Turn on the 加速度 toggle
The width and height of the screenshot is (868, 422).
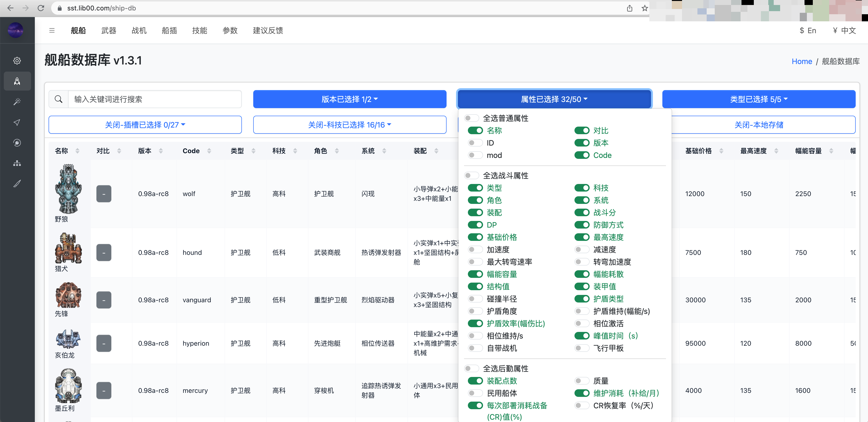coord(475,250)
